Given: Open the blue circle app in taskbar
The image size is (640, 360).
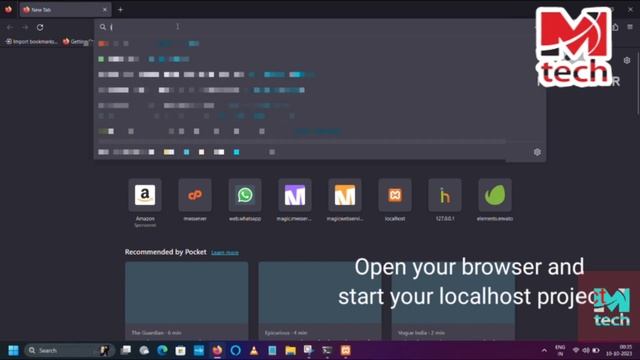Looking at the screenshot, I should (x=236, y=350).
